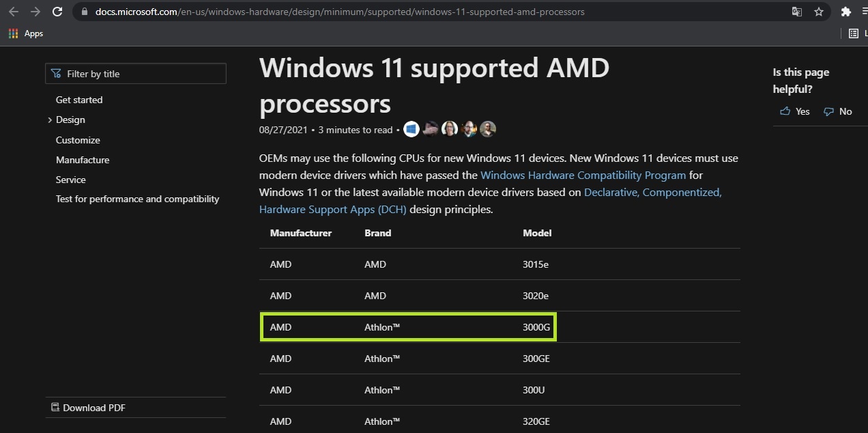Click the AMD manufacturer cell in the 320GE row

pos(280,421)
